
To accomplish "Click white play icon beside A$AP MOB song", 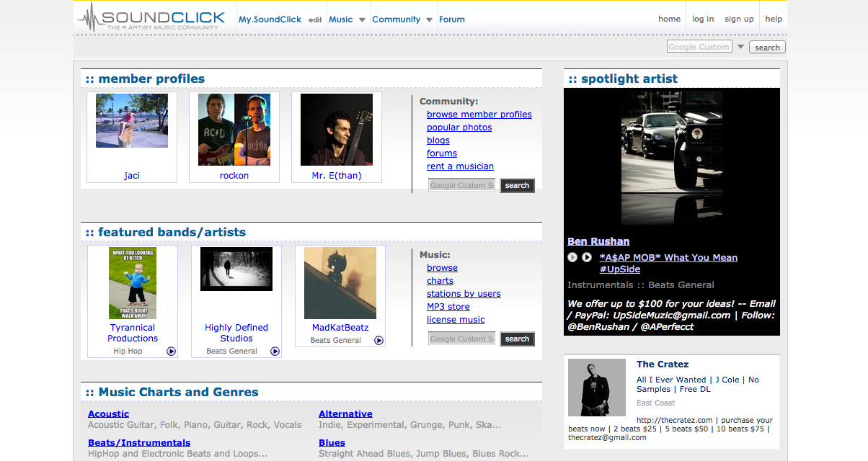I will coord(587,257).
